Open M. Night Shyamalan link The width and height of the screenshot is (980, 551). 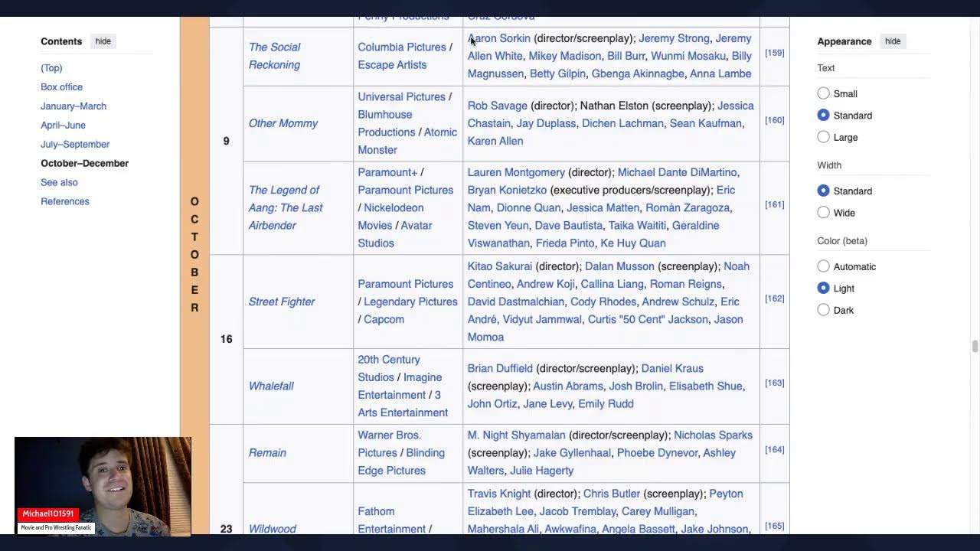(517, 435)
